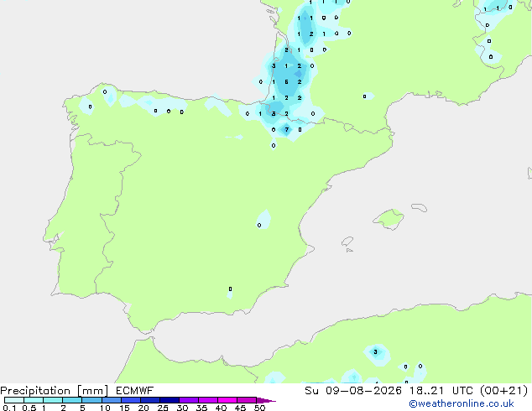Click the 'Su' weekday abbreviation
532x411 pixels.
[x=311, y=391]
